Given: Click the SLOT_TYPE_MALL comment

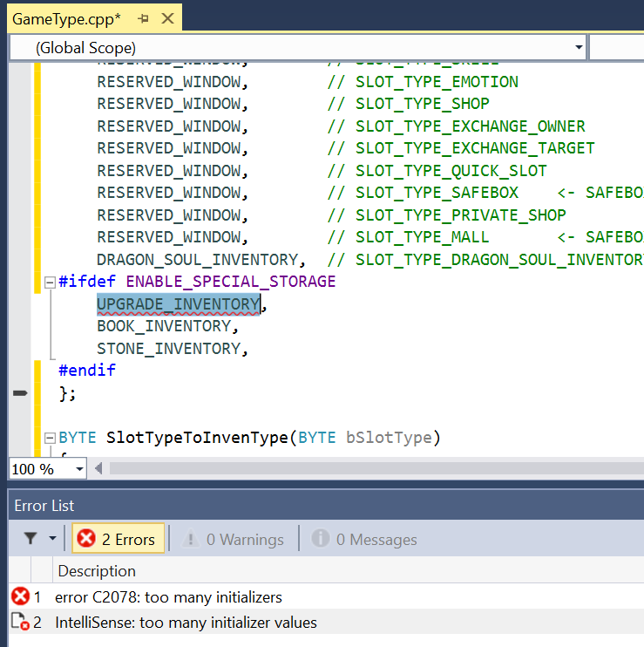Looking at the screenshot, I should 409,237.
